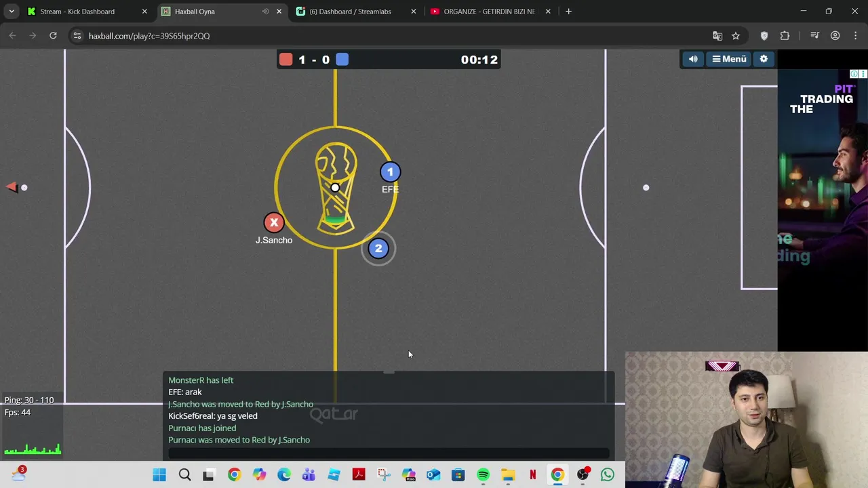
Task: Click the ad info icon
Action: 854,74
